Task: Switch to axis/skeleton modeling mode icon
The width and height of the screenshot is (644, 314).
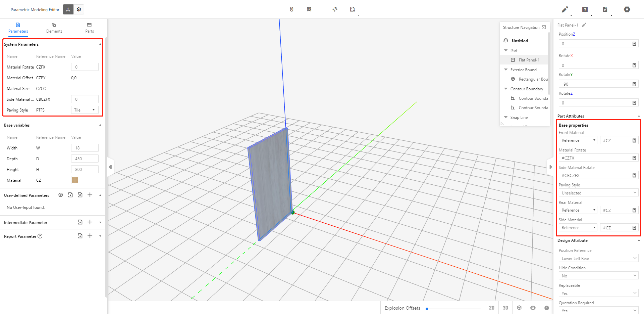Action: click(x=68, y=9)
